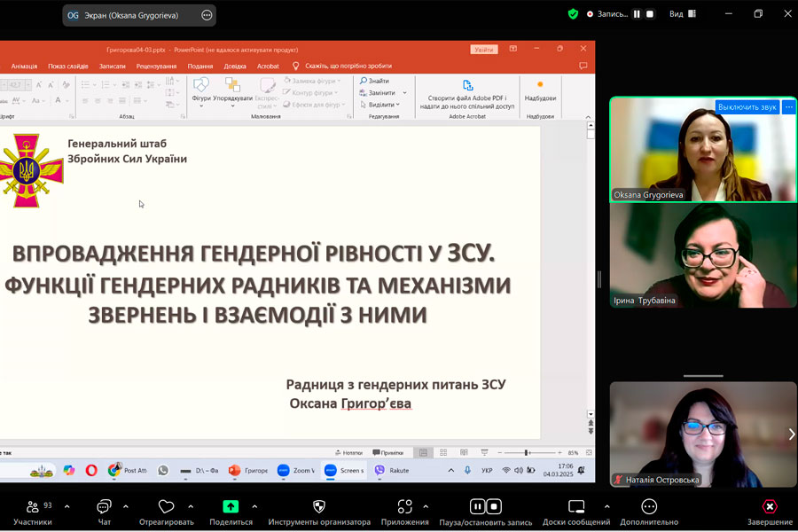Switch PowerPoint to slide sorter view

pyautogui.click(x=442, y=452)
